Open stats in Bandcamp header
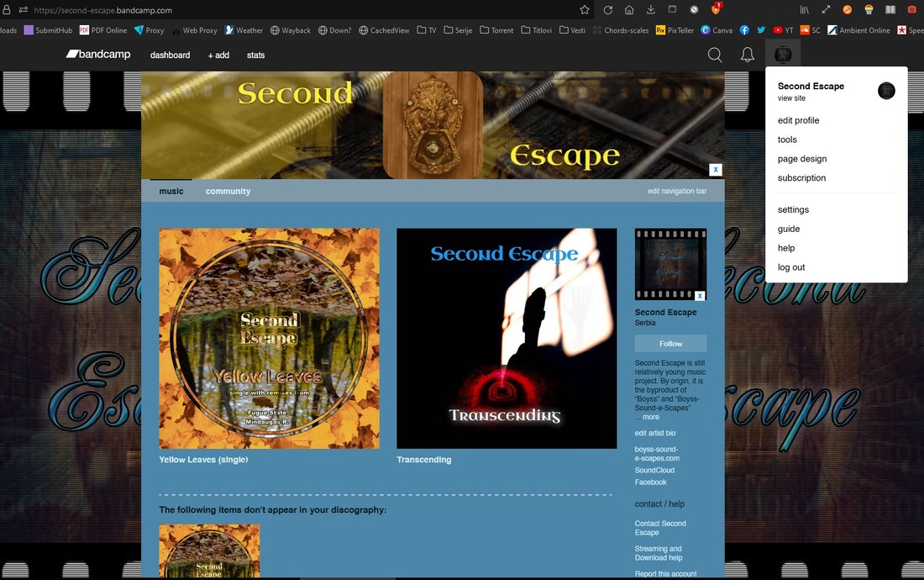924x580 pixels. point(255,55)
